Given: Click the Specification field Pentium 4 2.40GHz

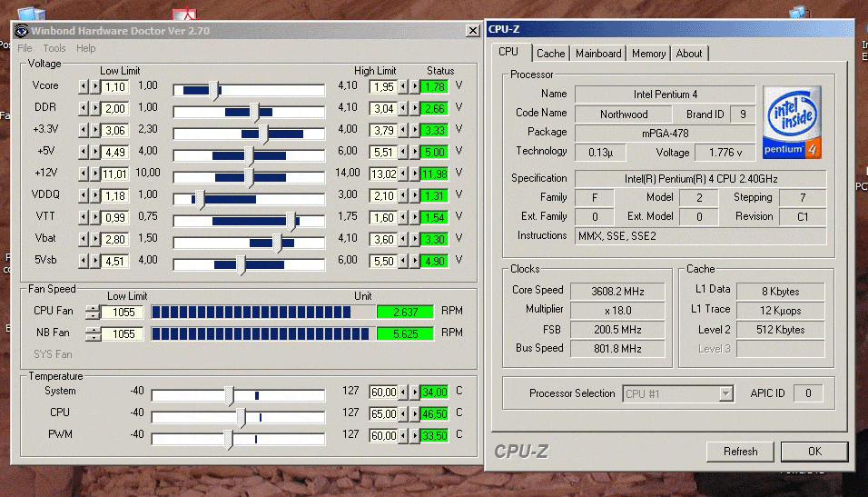Looking at the screenshot, I should 701,178.
